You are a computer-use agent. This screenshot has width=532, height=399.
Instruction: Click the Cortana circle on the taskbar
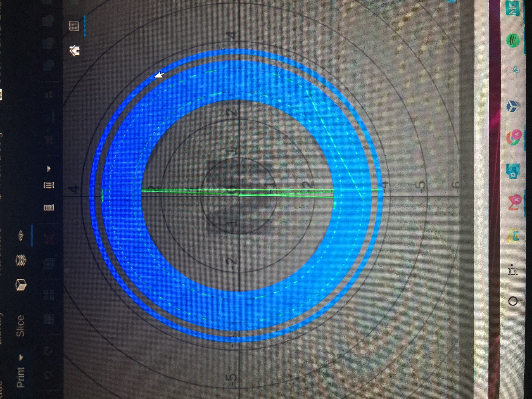[x=512, y=301]
